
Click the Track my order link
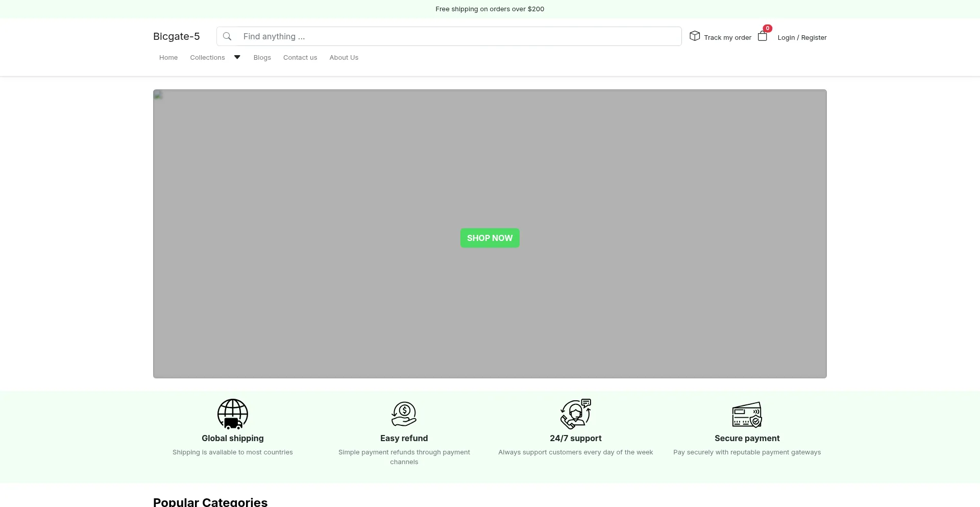coord(727,38)
